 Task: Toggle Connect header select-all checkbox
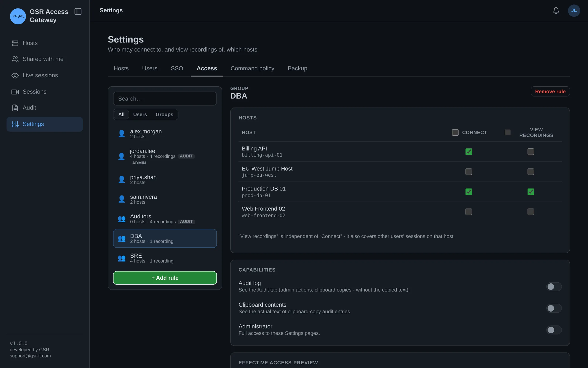pos(455,132)
